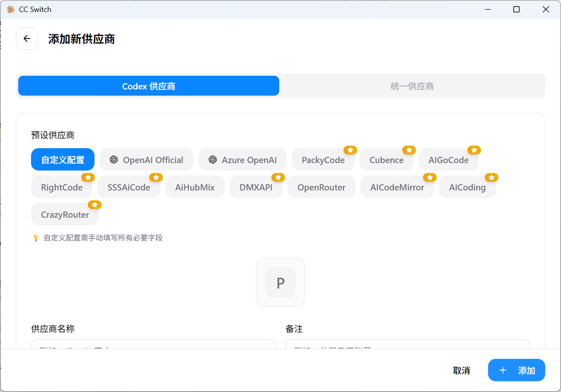Click the 取消 cancel button

tap(462, 370)
